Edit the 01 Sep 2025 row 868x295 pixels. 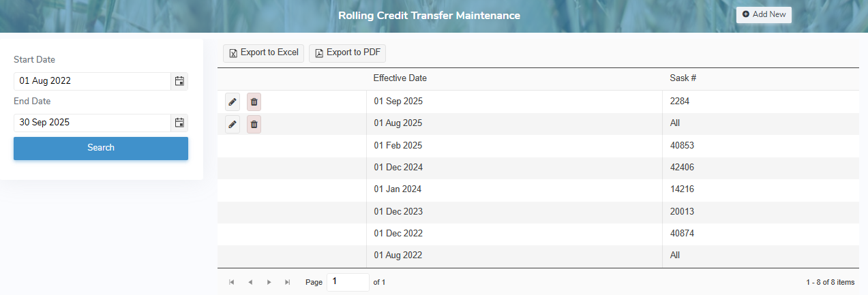[233, 102]
